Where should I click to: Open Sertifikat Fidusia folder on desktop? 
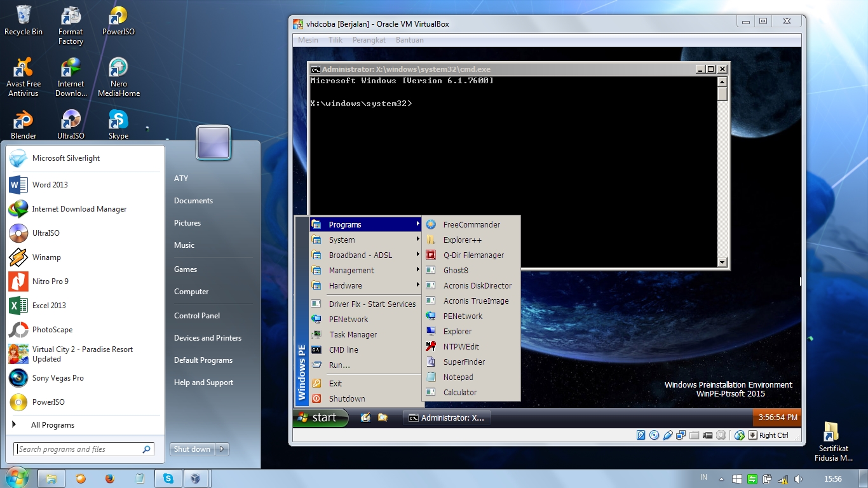pos(833,442)
